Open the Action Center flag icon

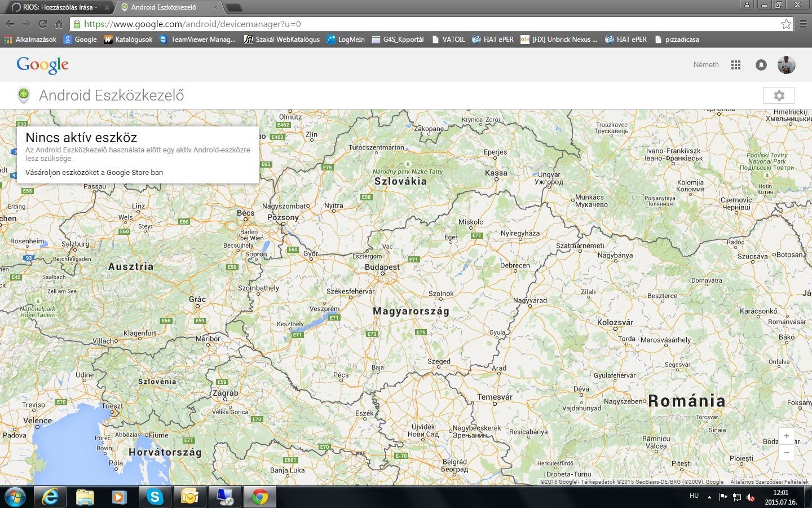723,497
